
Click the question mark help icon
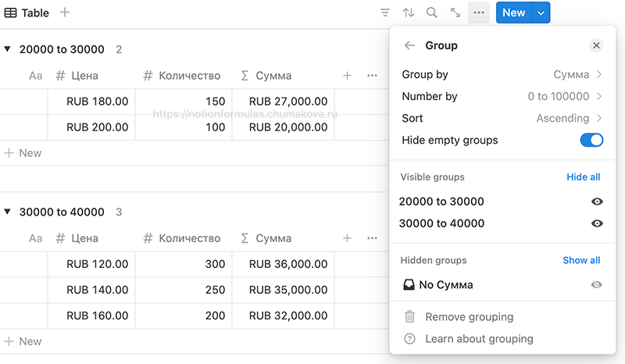(409, 339)
